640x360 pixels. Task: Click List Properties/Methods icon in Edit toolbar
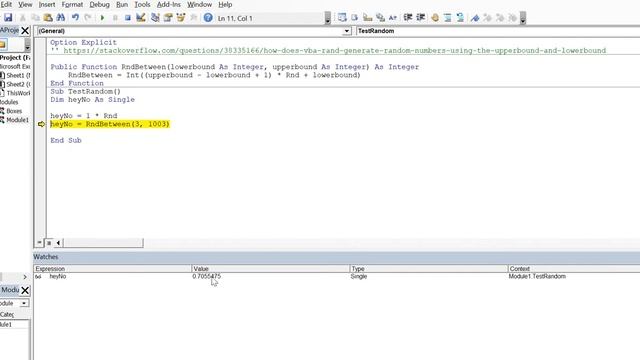pos(342,18)
